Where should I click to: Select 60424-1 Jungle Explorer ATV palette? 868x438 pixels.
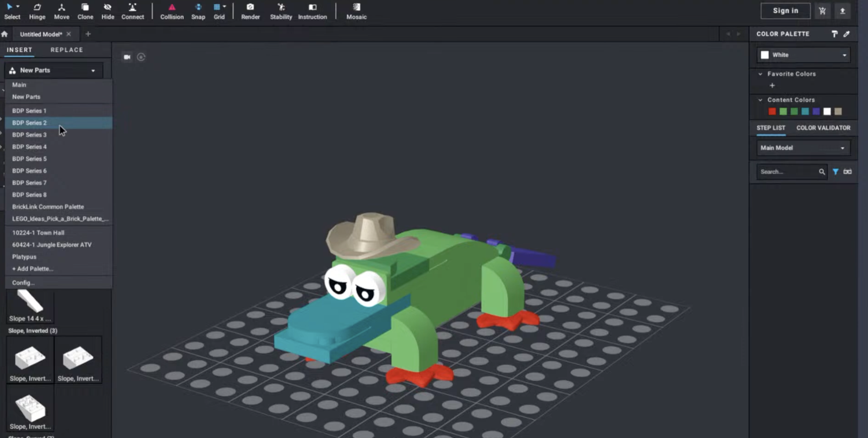[59, 245]
